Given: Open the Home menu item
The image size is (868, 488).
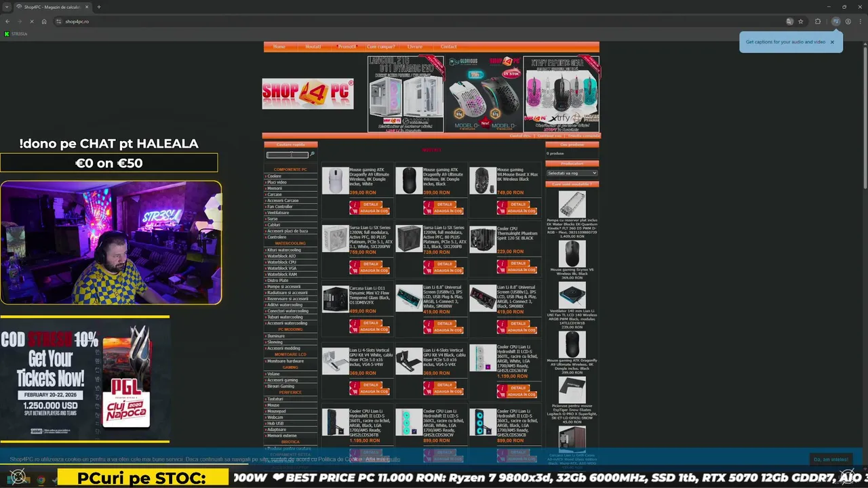Looking at the screenshot, I should [279, 47].
